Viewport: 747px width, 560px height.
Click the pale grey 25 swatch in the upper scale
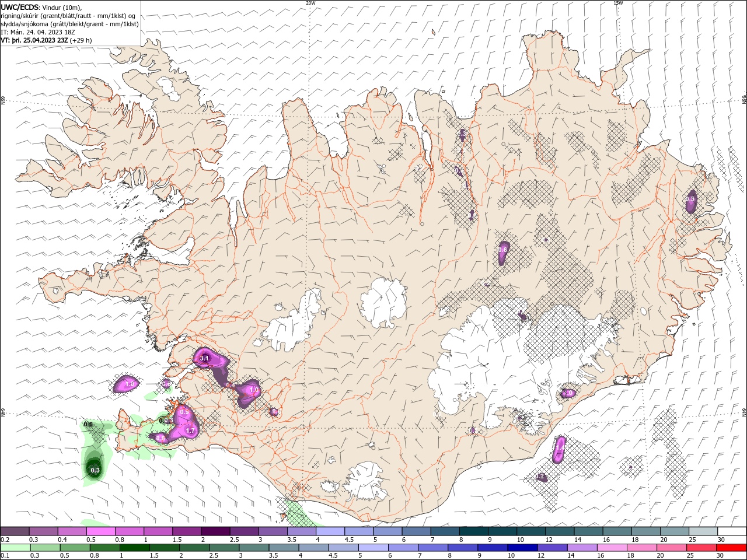click(x=704, y=531)
